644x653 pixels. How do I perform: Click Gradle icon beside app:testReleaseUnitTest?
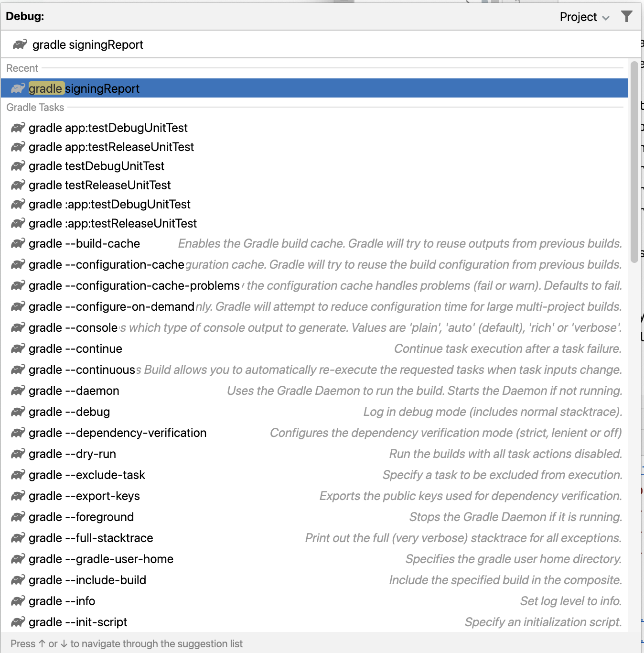(x=18, y=147)
